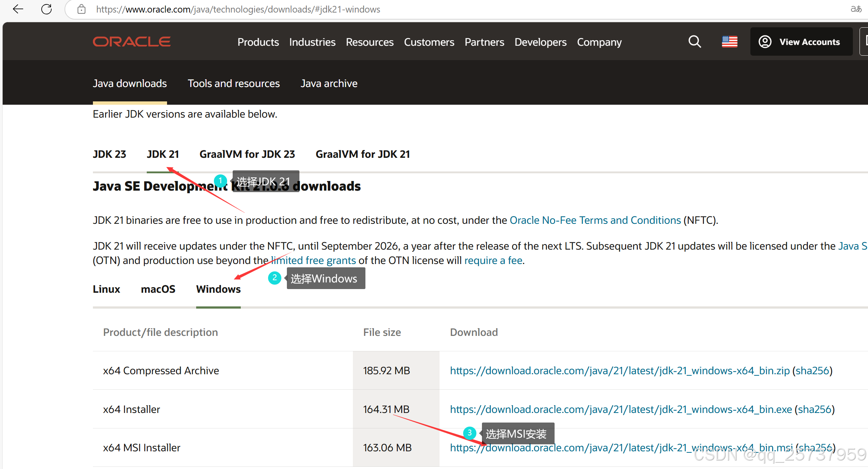Open the Java archive tab
This screenshot has width=868, height=469.
tap(329, 83)
